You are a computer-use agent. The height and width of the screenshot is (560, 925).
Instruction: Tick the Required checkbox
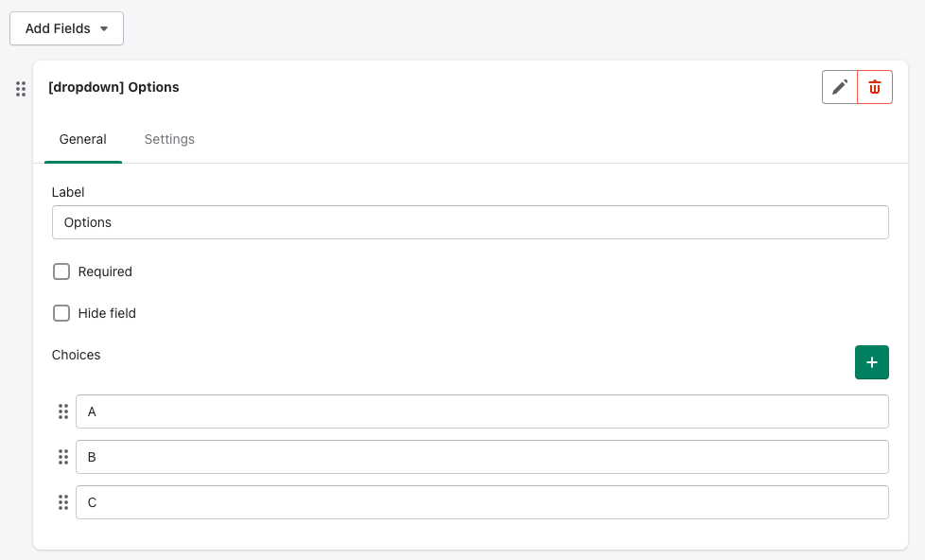click(x=61, y=271)
